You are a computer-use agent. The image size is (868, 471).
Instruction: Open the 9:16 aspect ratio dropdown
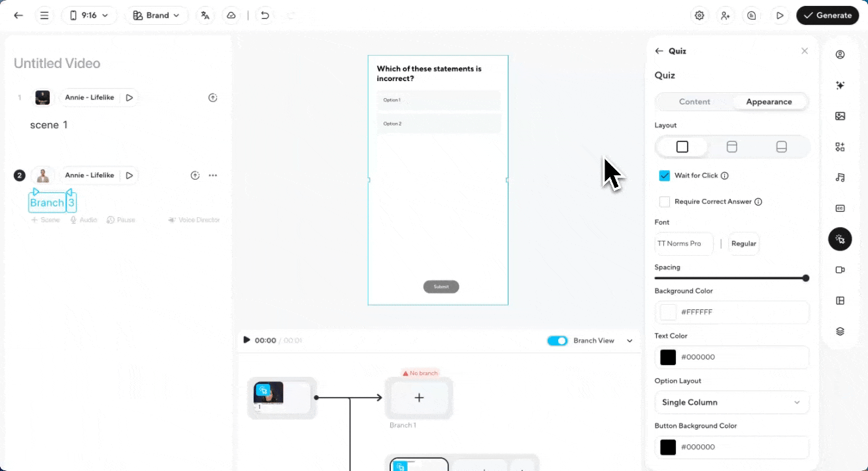(89, 15)
